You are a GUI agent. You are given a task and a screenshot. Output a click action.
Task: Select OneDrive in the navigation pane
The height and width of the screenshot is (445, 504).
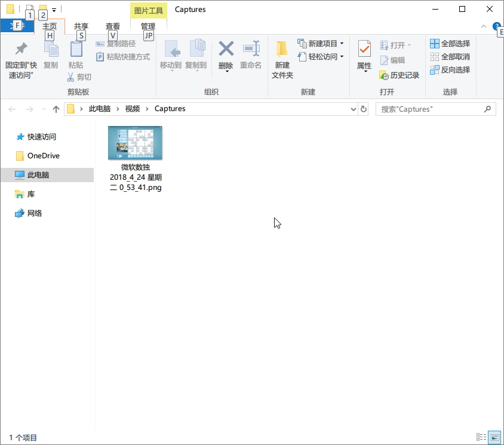38,156
